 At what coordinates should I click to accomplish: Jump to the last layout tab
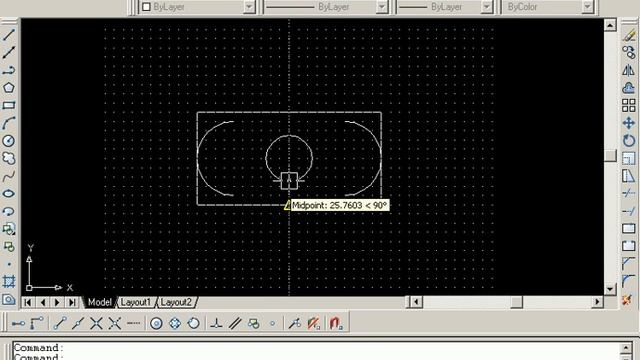click(x=72, y=302)
